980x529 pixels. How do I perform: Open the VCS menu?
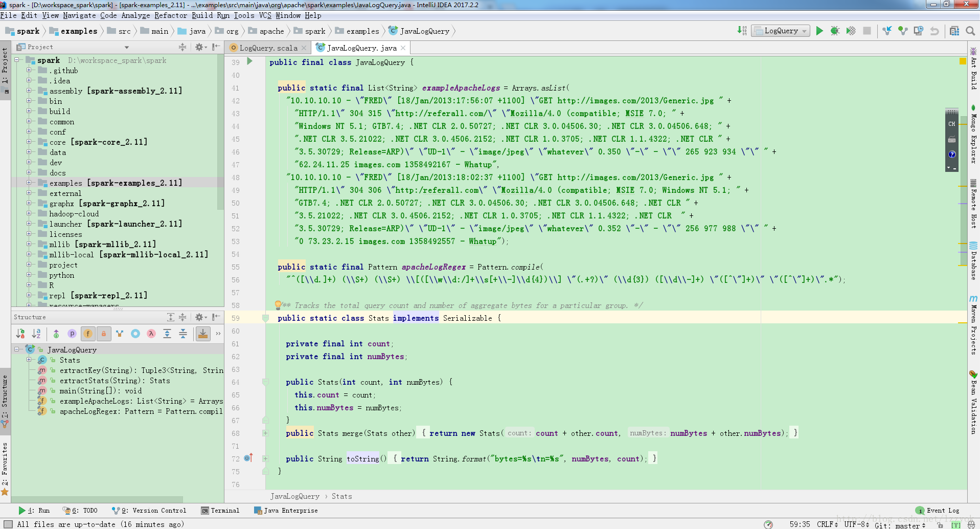(x=265, y=15)
